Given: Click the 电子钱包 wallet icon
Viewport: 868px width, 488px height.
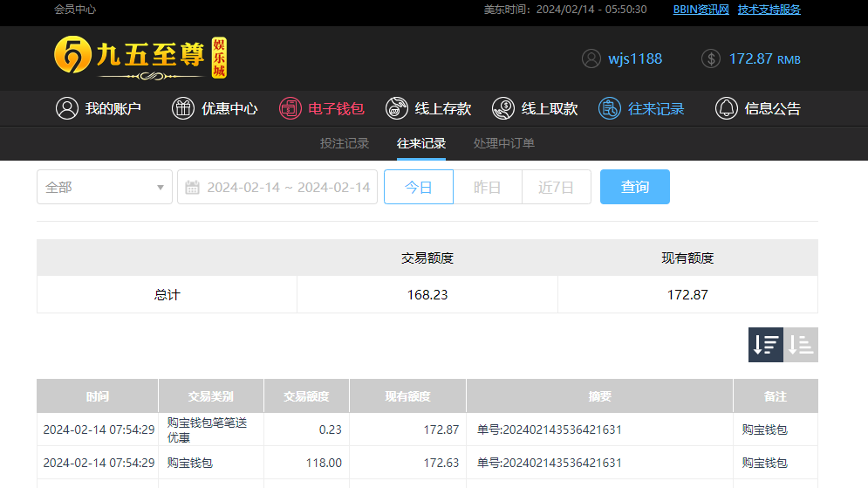Looking at the screenshot, I should [290, 108].
